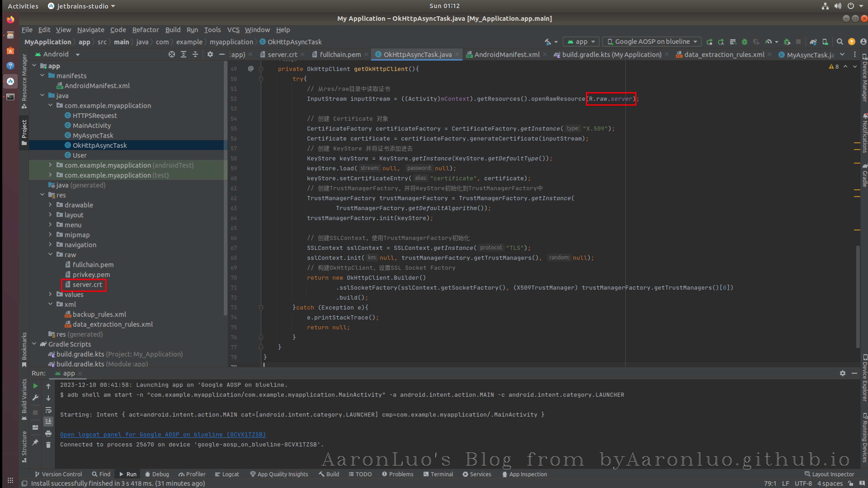Toggle pin tab in Run panel
The image size is (868, 488).
(x=35, y=442)
